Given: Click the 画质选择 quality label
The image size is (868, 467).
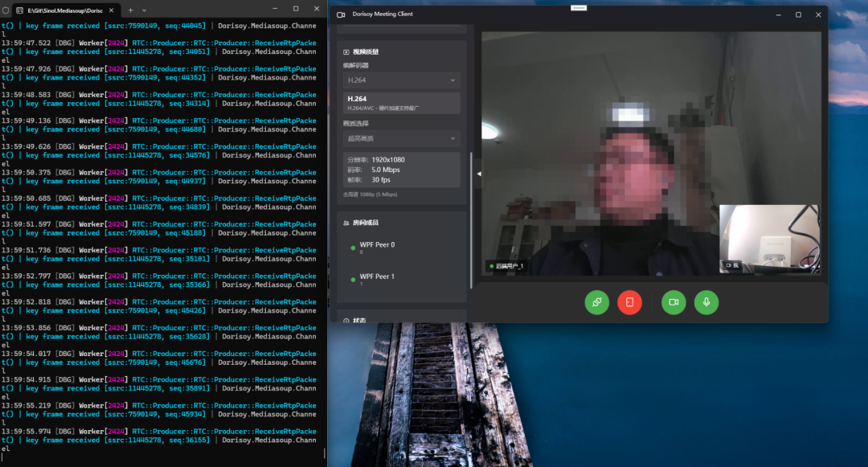Looking at the screenshot, I should pyautogui.click(x=355, y=124).
